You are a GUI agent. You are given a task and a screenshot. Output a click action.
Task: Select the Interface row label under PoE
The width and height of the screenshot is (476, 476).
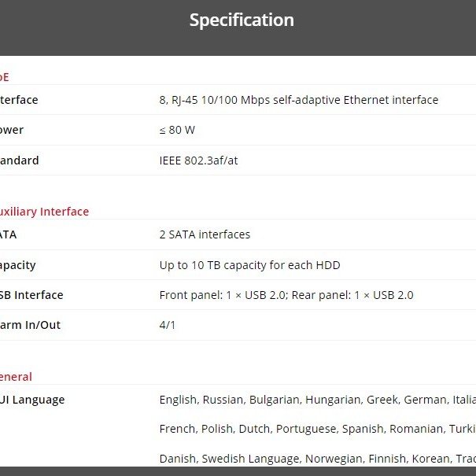tap(19, 100)
